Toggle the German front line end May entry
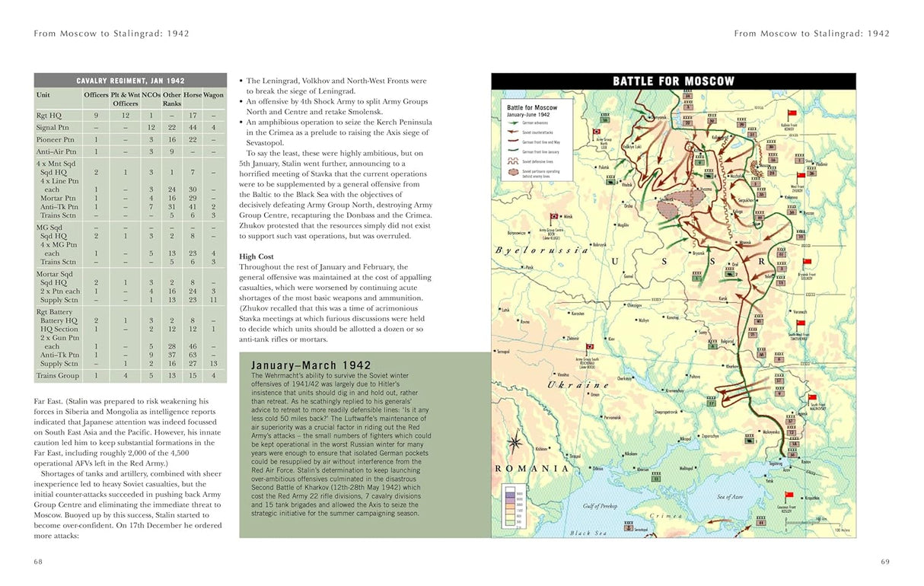Viewport: 924px width, 586px height. (511, 141)
